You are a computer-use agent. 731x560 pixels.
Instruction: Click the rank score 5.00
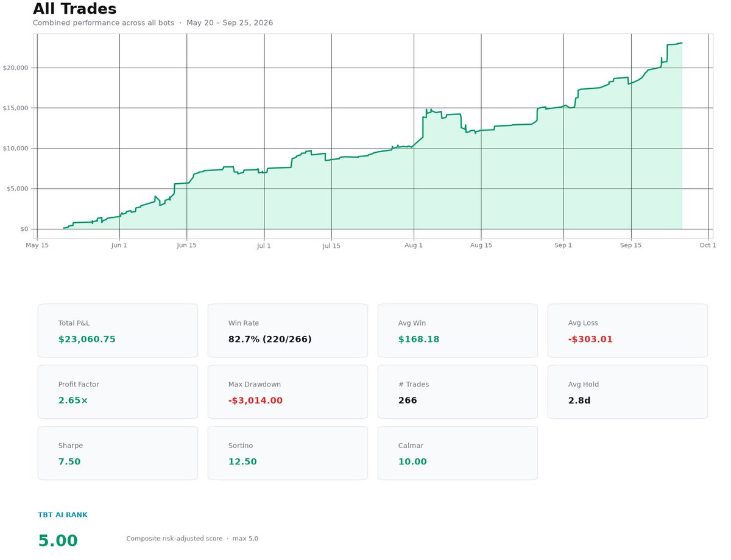pos(58,541)
